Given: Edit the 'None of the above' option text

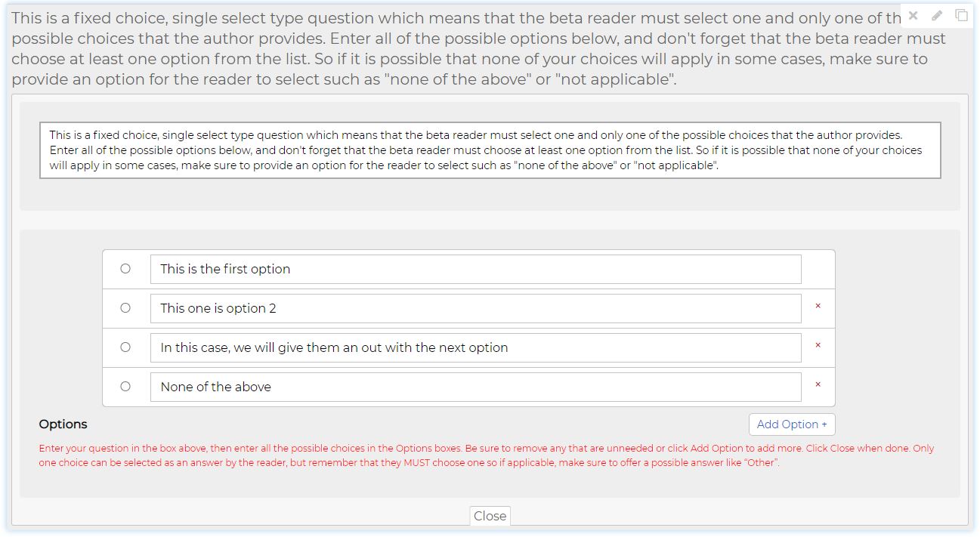Looking at the screenshot, I should click(x=475, y=387).
